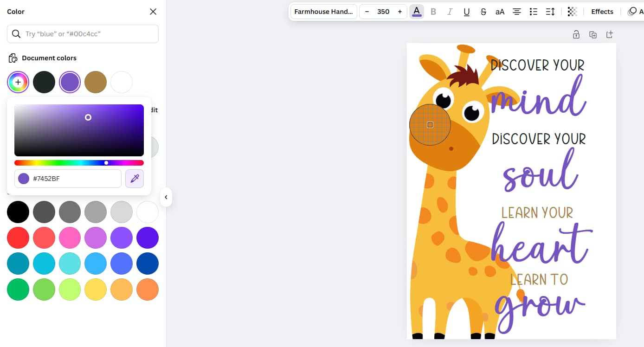
Task: Choose the green default color
Action: coord(18,290)
